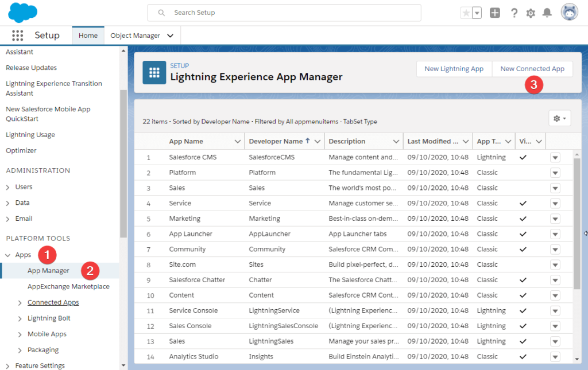Open the row actions menu for Site.com
The height and width of the screenshot is (370, 588).
tap(555, 265)
